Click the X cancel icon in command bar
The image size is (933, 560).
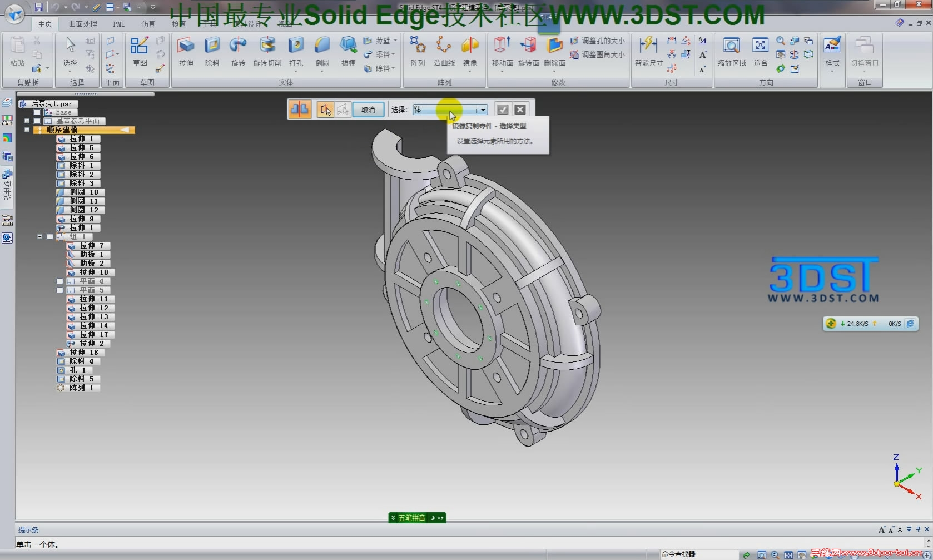point(520,110)
